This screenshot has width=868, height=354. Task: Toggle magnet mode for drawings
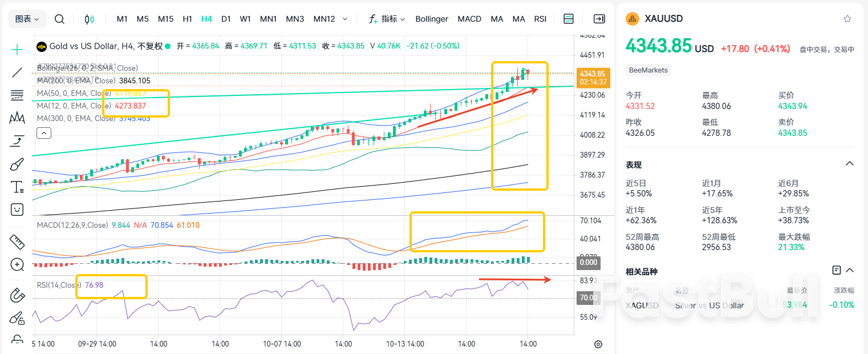tap(17, 295)
